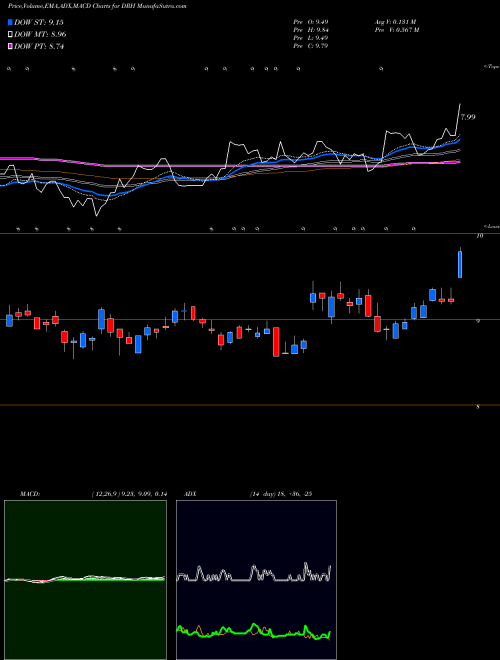Select the 'DOW ST: 9.15' legend text

point(39,22)
